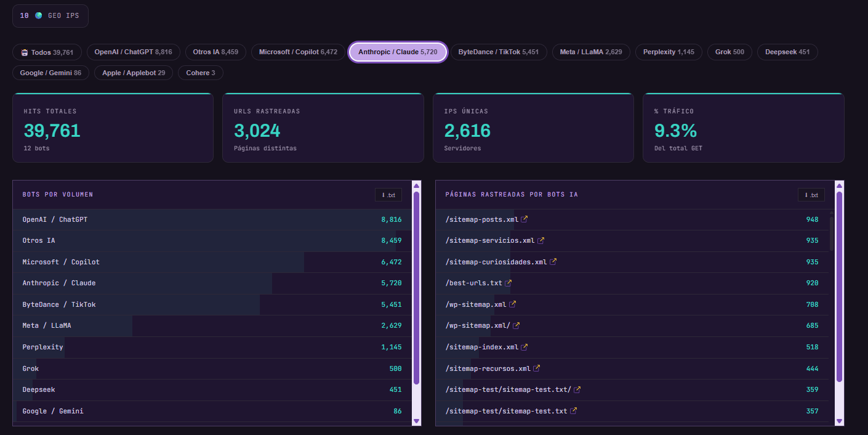Download Páginas rastreadas list as .txt

pos(811,195)
